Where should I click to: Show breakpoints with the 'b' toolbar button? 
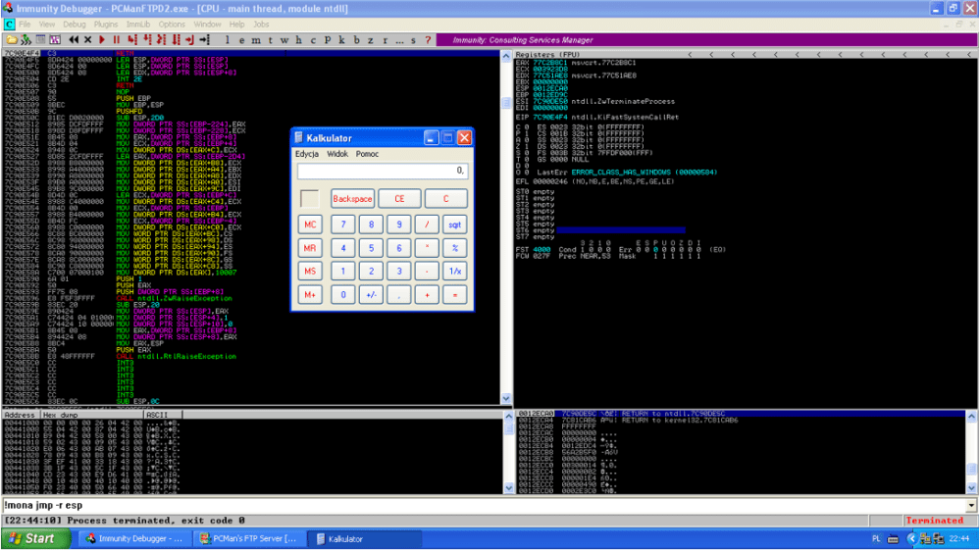coord(356,39)
